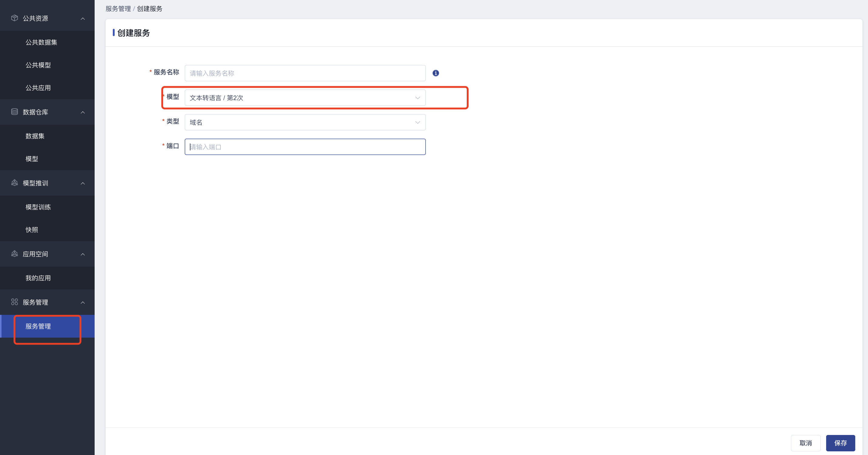Open 公共数据集 in the sidebar

tap(42, 42)
